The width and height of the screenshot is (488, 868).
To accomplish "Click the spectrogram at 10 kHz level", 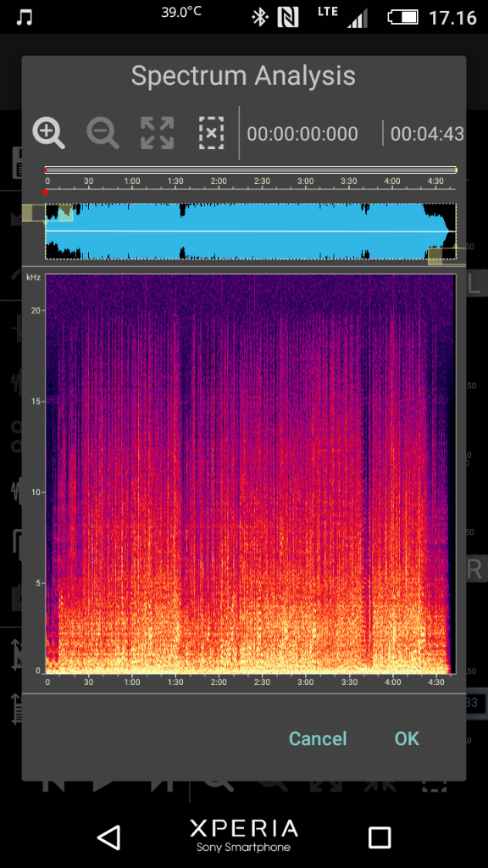I will pyautogui.click(x=250, y=492).
